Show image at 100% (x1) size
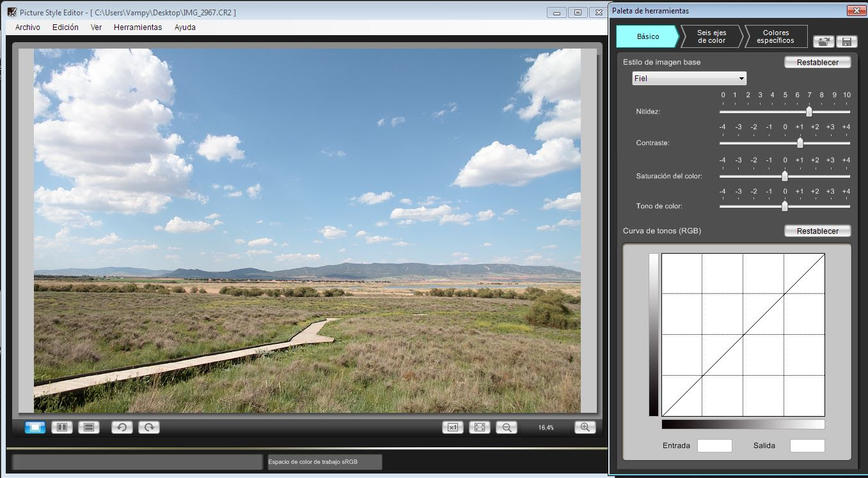The width and height of the screenshot is (868, 478). (453, 428)
